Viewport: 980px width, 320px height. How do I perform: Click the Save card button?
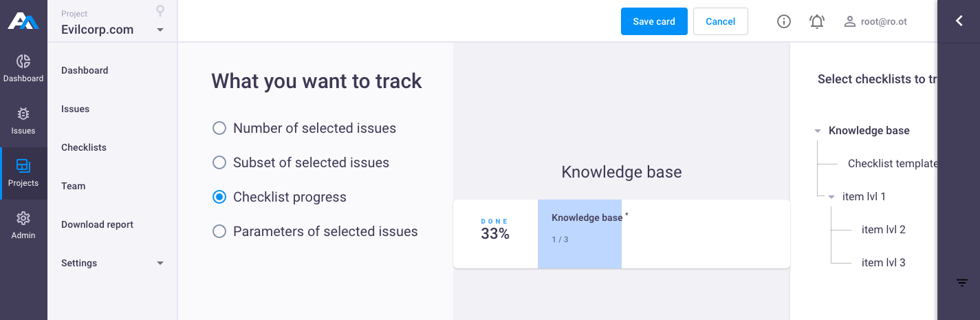coord(654,21)
